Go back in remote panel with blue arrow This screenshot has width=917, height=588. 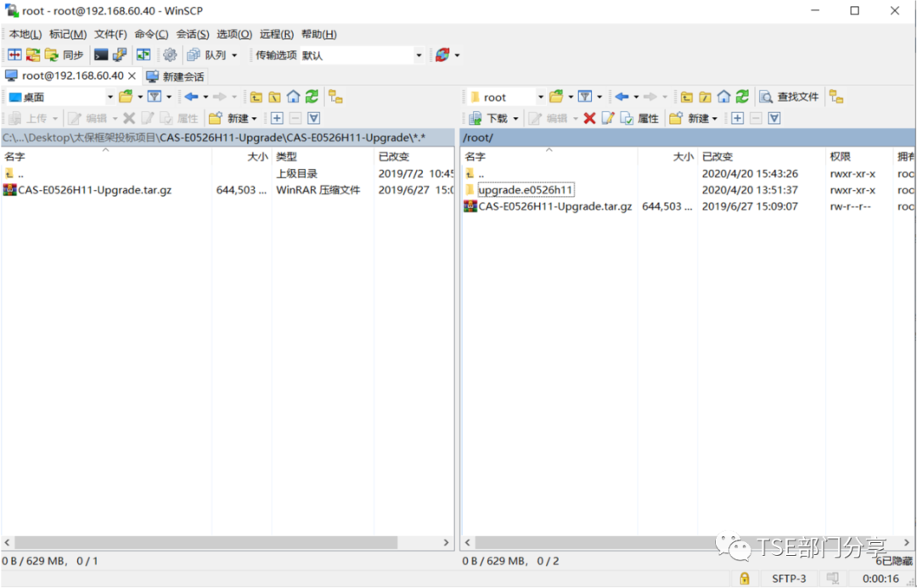coord(622,97)
